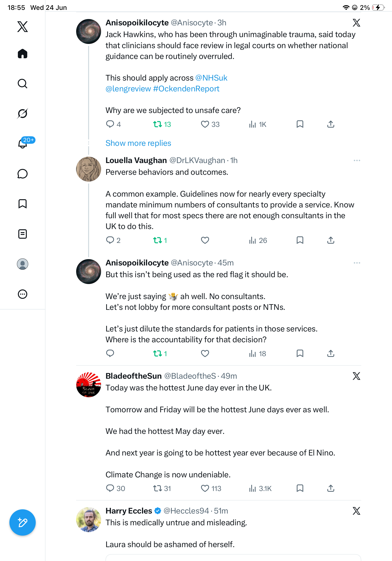The height and width of the screenshot is (561, 392).
Task: Like the BladeoftheSun climate post
Action: pos(205,488)
